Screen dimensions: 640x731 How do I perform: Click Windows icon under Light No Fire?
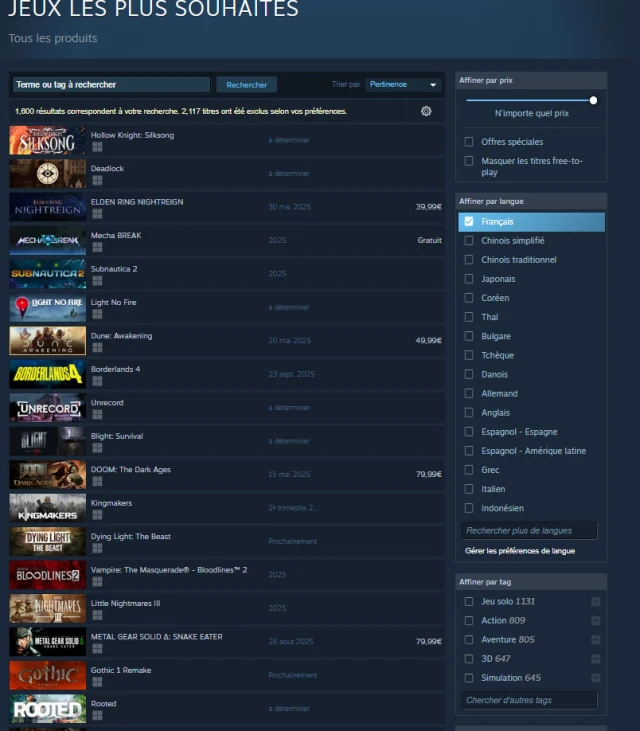97,314
